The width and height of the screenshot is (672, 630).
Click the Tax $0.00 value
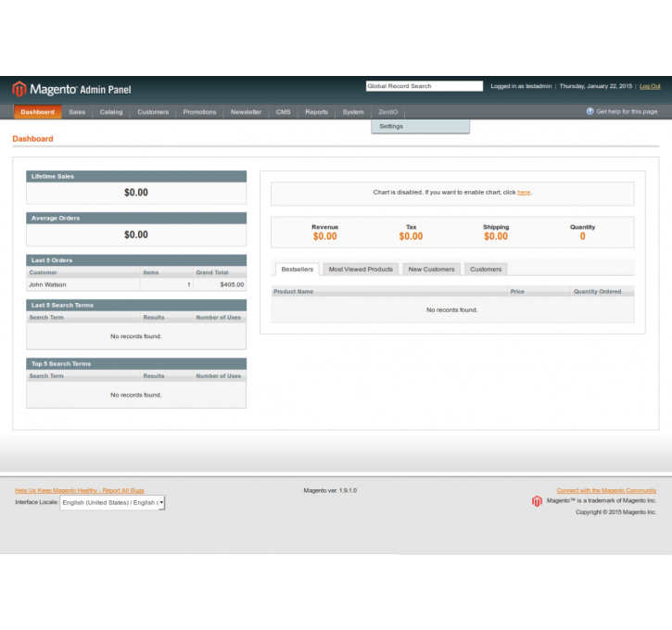click(411, 236)
